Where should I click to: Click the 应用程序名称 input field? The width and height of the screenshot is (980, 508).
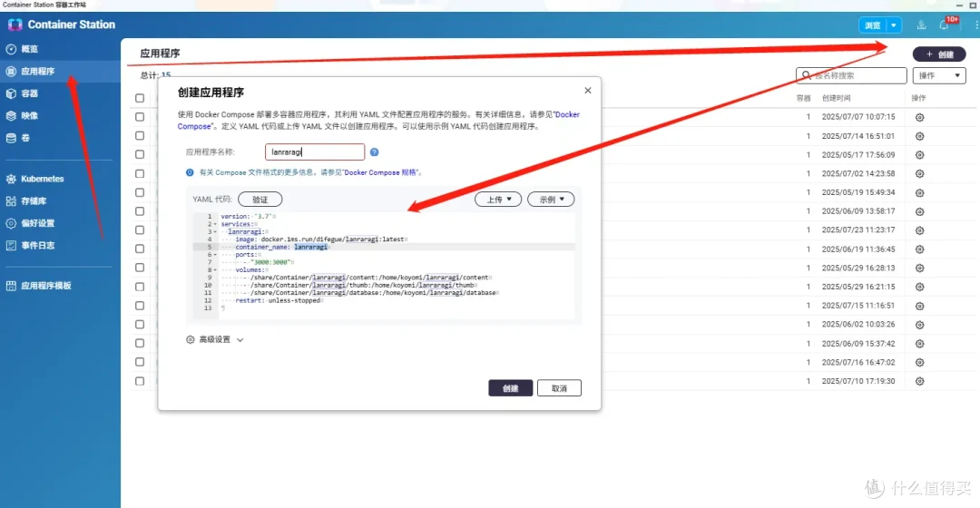[315, 151]
